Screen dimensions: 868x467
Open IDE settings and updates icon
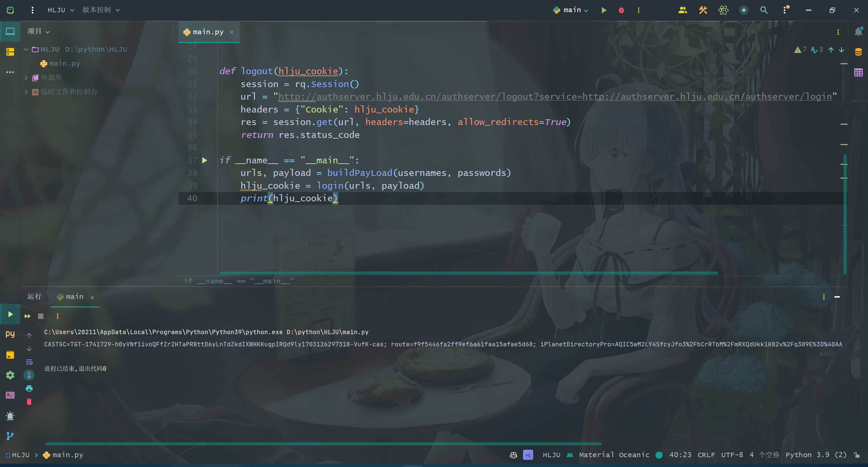pos(785,10)
